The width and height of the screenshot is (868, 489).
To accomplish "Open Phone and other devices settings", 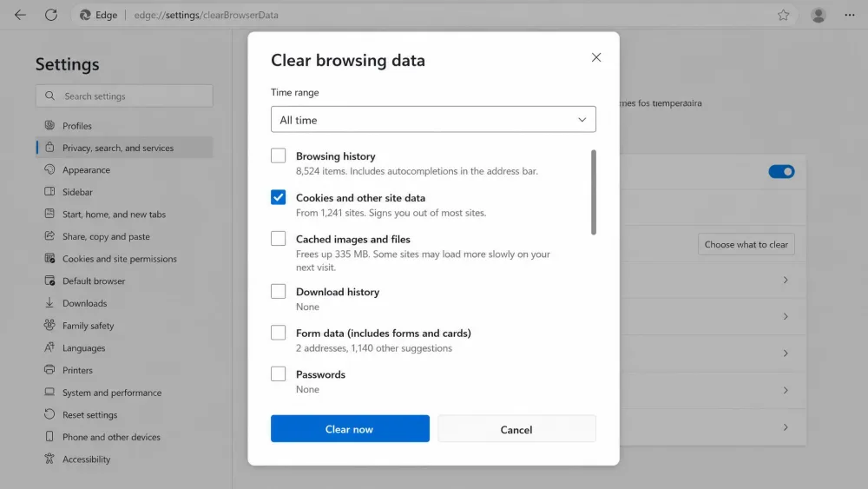I will click(124, 437).
